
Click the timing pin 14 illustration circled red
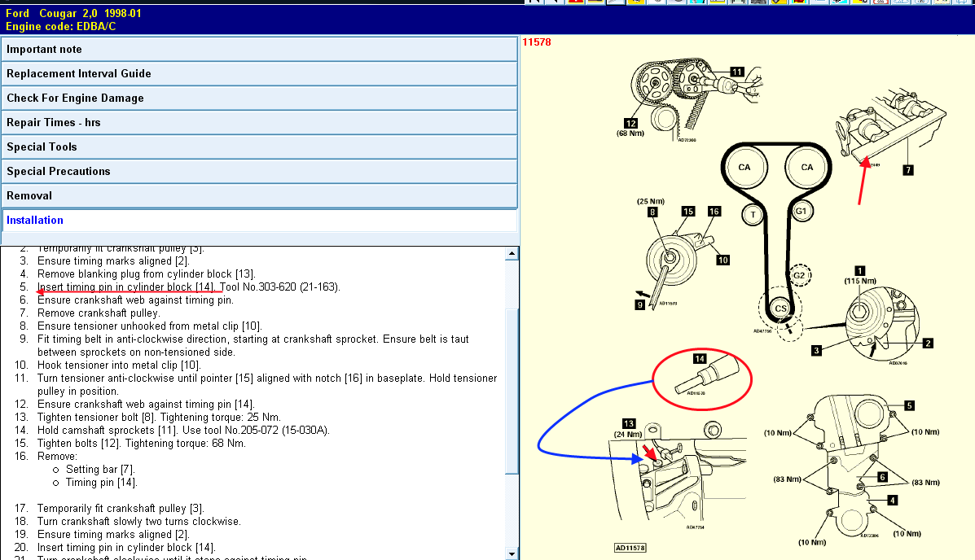click(x=703, y=379)
